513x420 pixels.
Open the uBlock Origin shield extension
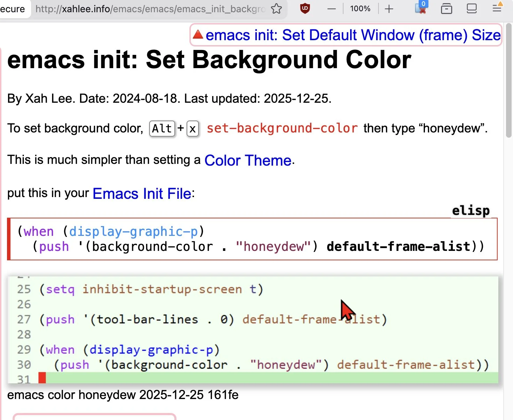[305, 8]
